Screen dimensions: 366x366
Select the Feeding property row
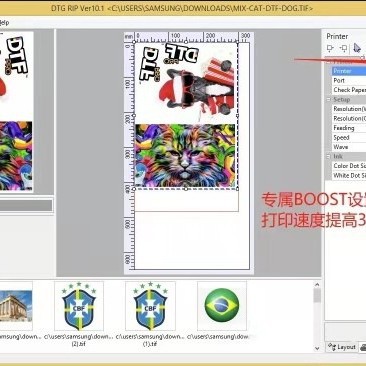pyautogui.click(x=349, y=128)
